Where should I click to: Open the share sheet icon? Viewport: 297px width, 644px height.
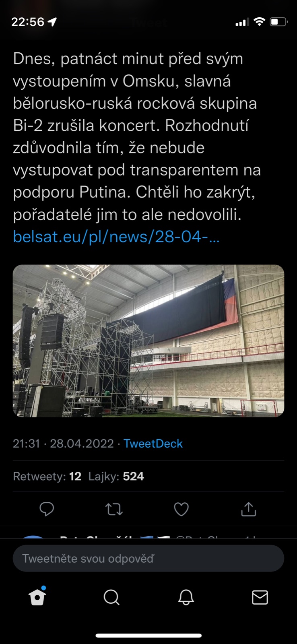[x=248, y=509]
